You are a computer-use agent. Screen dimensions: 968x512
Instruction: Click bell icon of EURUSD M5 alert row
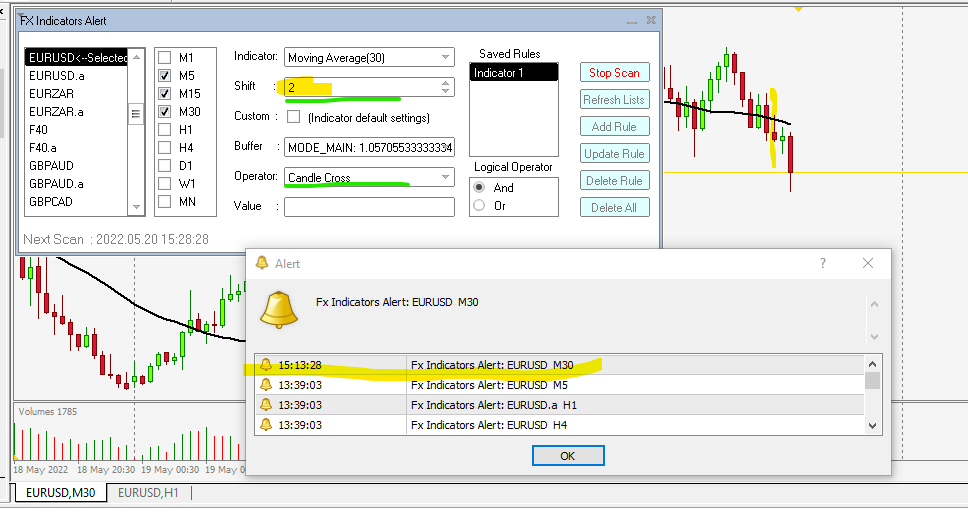[x=266, y=385]
